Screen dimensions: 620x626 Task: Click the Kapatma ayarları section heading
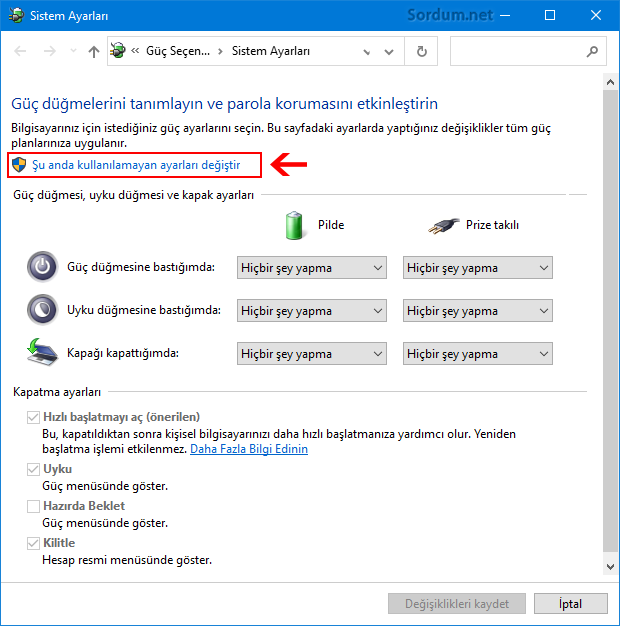click(57, 392)
